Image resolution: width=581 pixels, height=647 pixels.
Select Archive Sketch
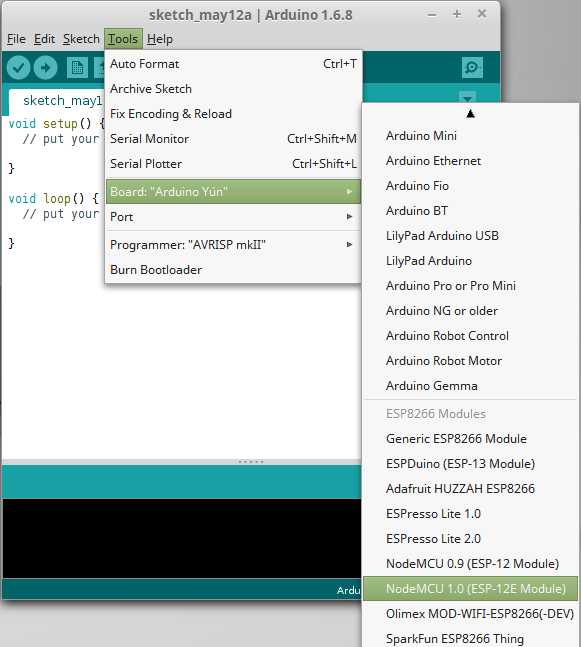coord(233,89)
